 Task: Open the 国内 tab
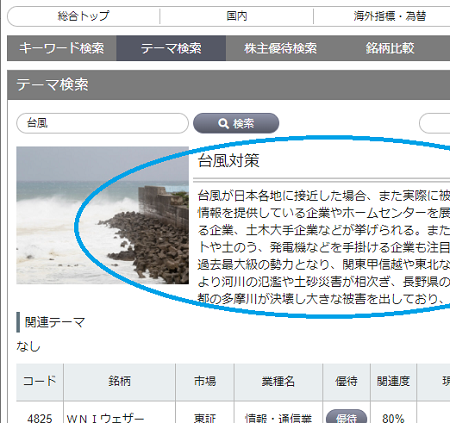(237, 16)
